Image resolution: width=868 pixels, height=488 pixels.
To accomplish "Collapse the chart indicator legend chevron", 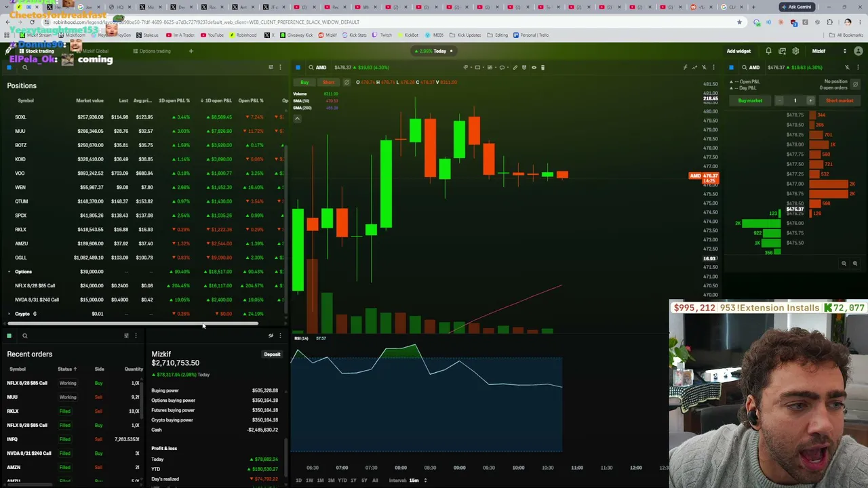I will pos(297,119).
